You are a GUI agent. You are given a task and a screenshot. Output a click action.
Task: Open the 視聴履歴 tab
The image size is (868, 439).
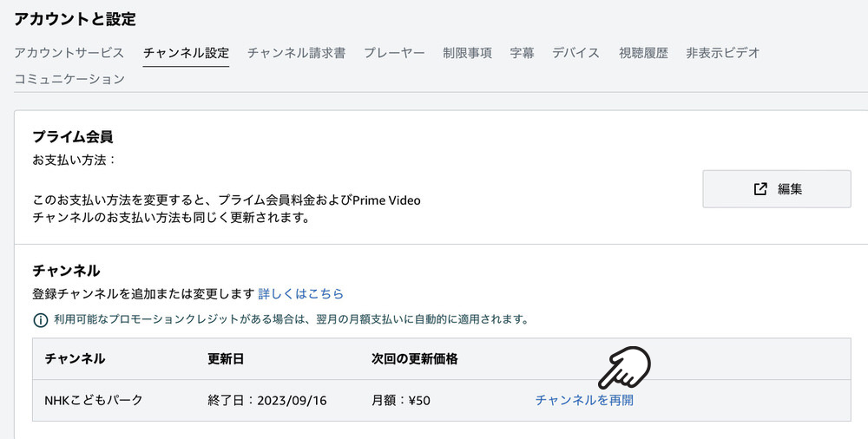(x=643, y=53)
